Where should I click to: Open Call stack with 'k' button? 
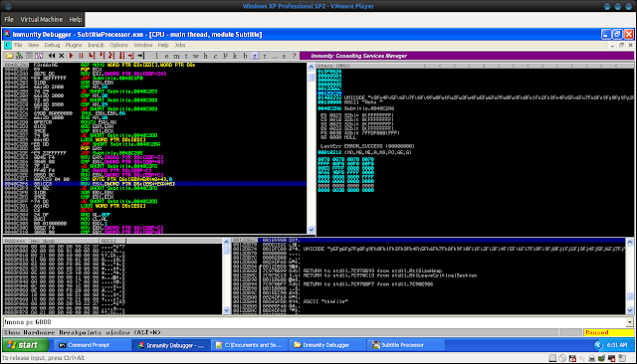[x=235, y=56]
